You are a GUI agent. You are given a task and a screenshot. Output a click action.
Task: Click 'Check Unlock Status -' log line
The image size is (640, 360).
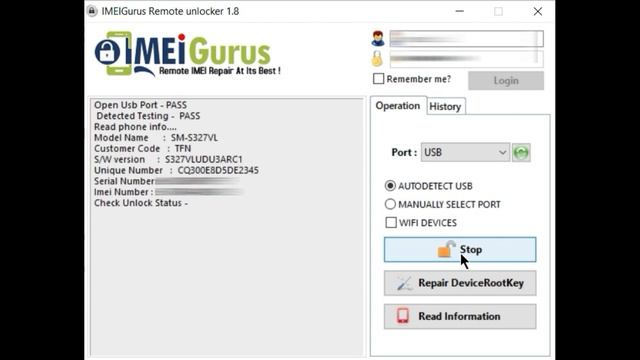(141, 203)
